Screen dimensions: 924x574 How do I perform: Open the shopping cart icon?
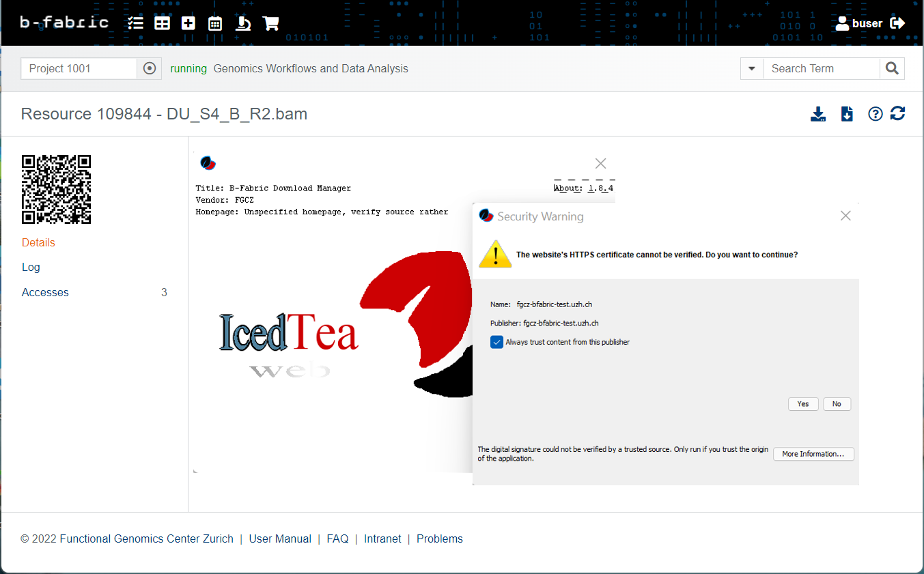[270, 23]
